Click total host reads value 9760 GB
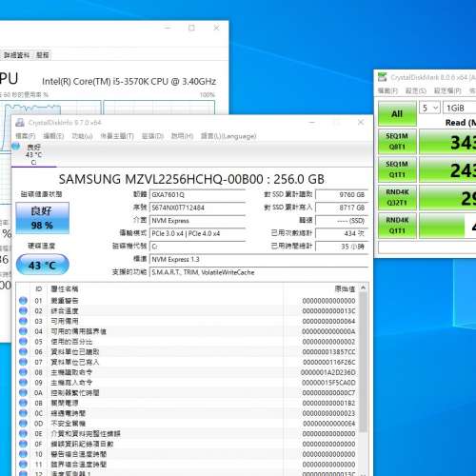The height and width of the screenshot is (476, 476). pos(342,194)
